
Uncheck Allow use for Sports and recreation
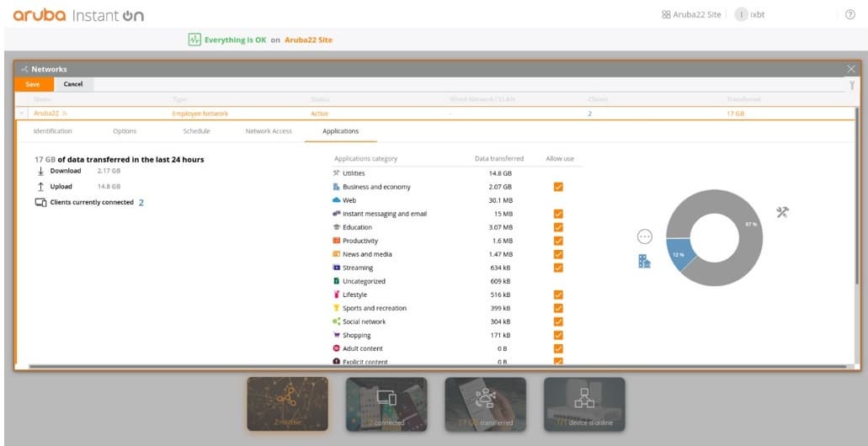558,308
